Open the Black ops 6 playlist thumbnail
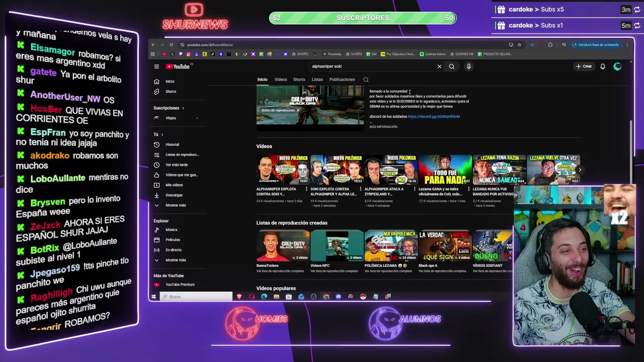 tap(445, 246)
